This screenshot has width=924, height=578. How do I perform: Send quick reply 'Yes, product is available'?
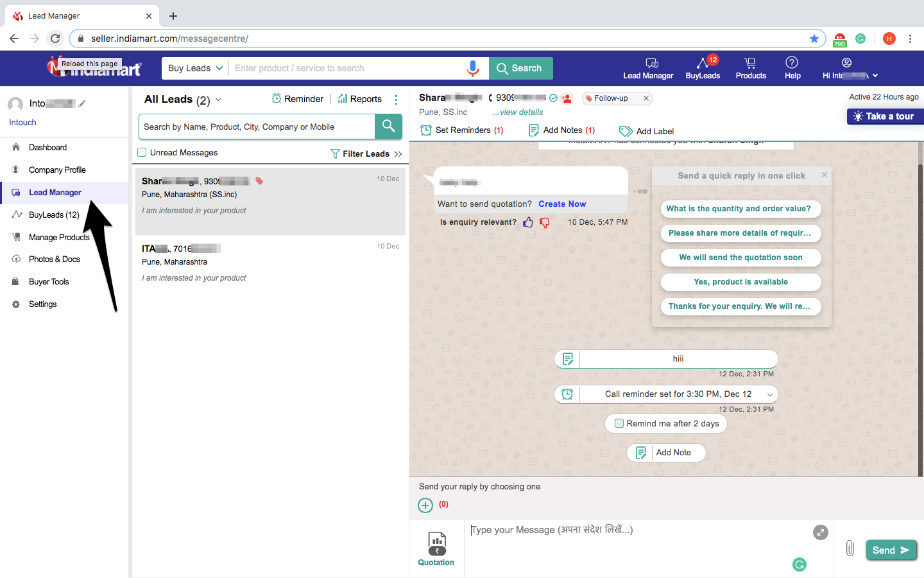click(741, 282)
